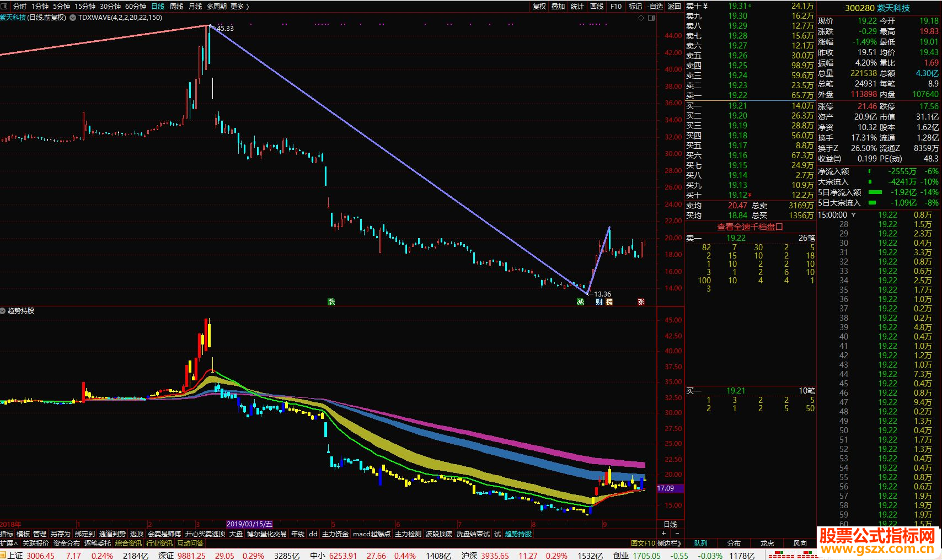Click the 榜 marker on the chart
This screenshot has width=942, height=560.
[609, 301]
